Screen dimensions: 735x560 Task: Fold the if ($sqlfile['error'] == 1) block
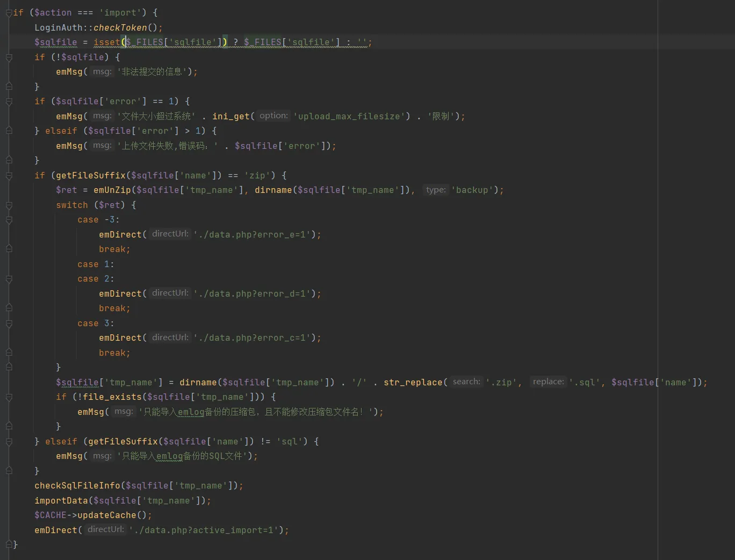pos(9,102)
